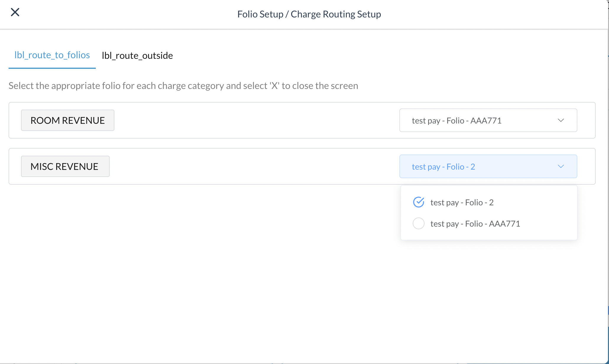Image resolution: width=609 pixels, height=364 pixels.
Task: Click blank space inside the open dropdown list panel
Action: 547,213
